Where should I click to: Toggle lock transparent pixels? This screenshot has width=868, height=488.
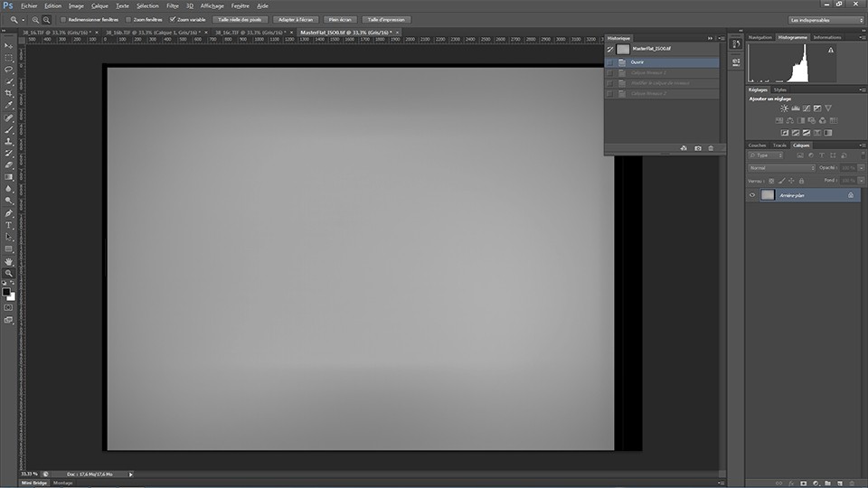tap(771, 181)
